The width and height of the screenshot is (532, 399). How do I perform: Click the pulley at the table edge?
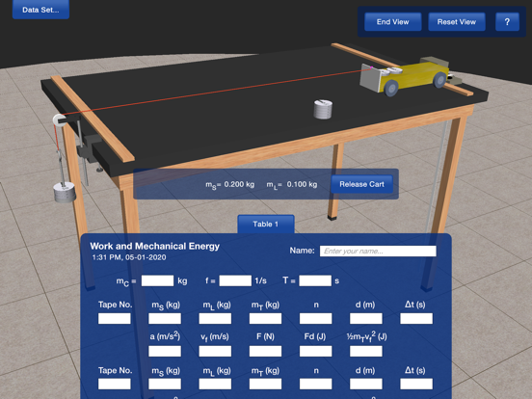(x=60, y=120)
